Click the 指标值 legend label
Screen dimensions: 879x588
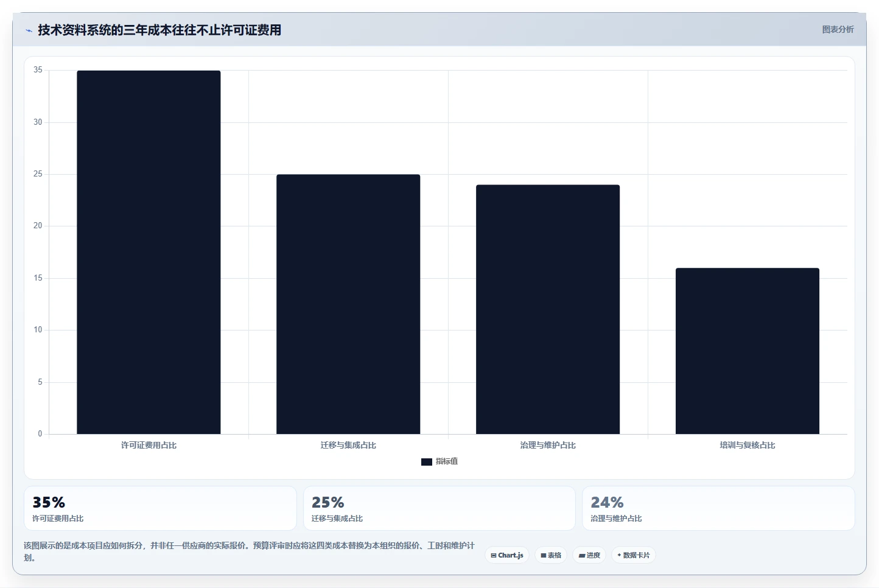447,461
